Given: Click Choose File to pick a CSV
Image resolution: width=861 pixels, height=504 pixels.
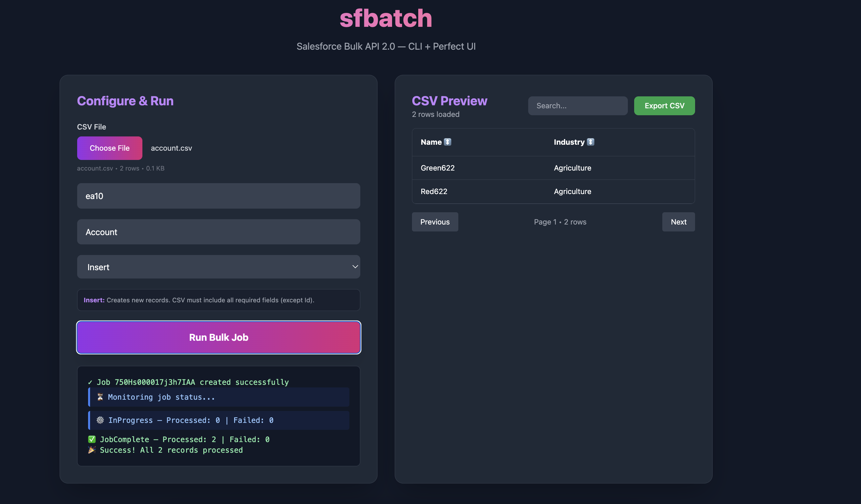Looking at the screenshot, I should pos(109,148).
